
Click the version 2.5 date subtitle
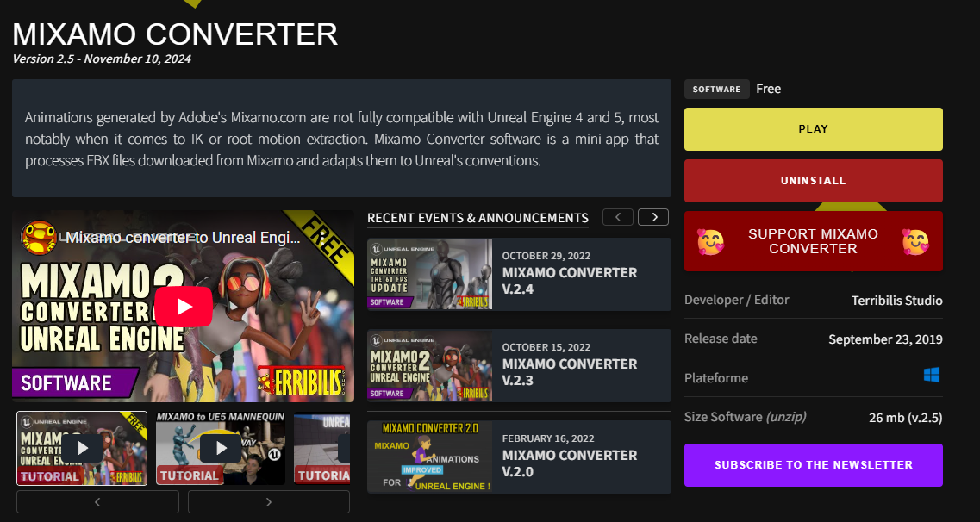pos(102,59)
